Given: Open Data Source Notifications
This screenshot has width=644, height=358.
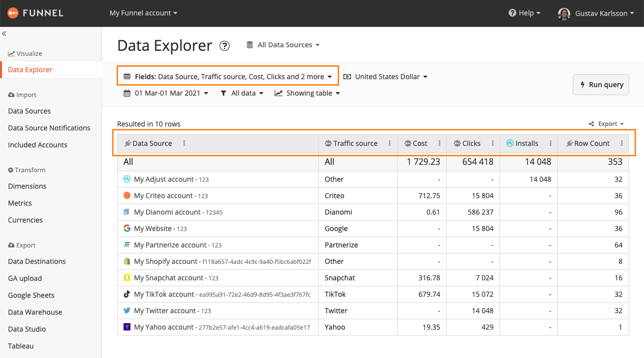Looking at the screenshot, I should (x=49, y=128).
